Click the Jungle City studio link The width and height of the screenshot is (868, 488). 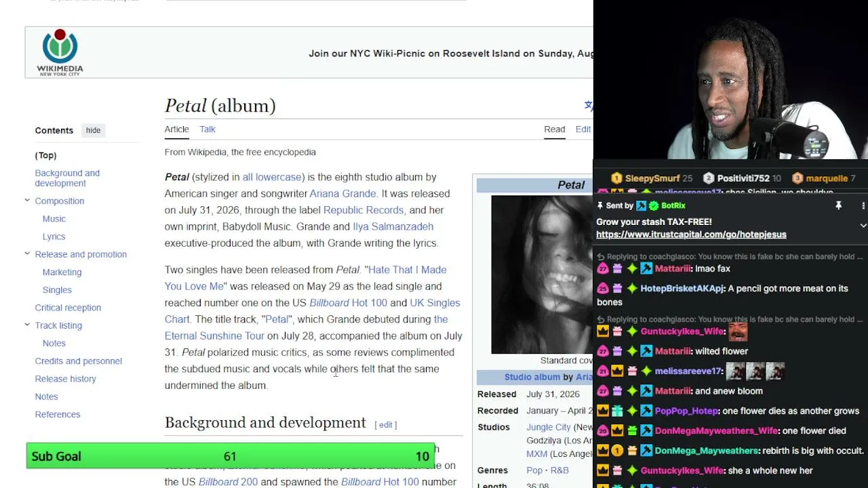549,427
